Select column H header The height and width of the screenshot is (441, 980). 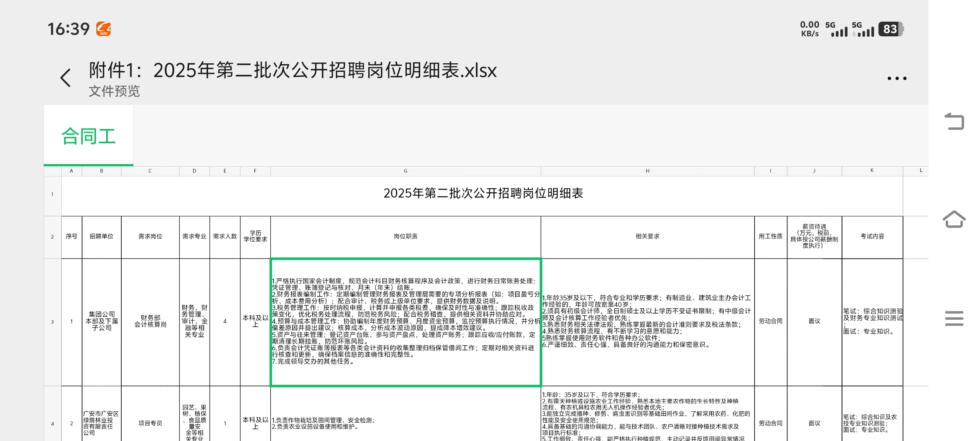point(648,171)
